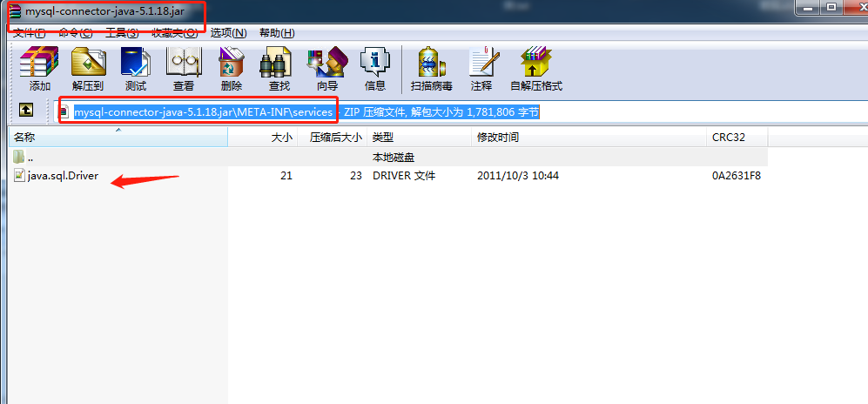Open the Options (选项) menu
Screen dimensions: 868x404
[x=228, y=33]
